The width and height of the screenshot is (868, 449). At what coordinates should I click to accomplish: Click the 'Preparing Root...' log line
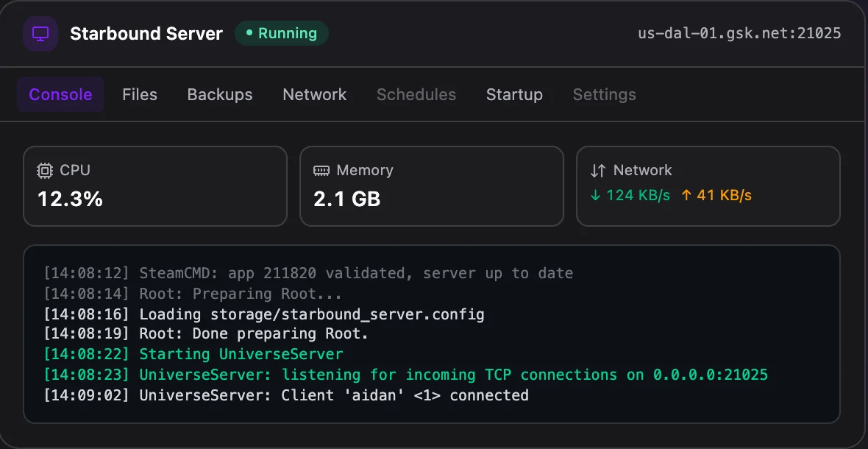(193, 294)
